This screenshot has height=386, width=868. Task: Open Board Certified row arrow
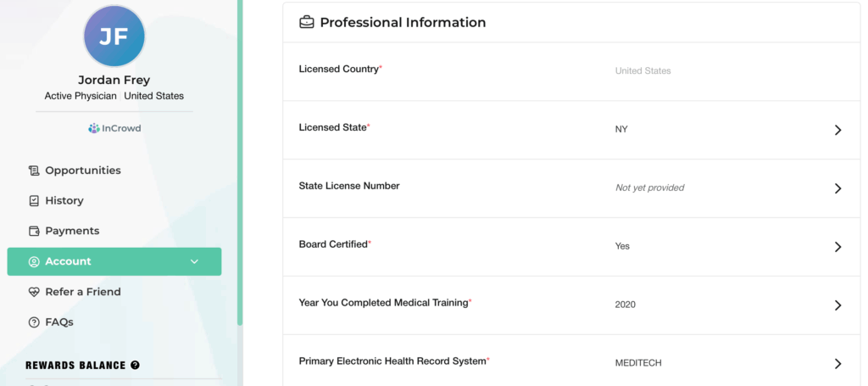837,247
